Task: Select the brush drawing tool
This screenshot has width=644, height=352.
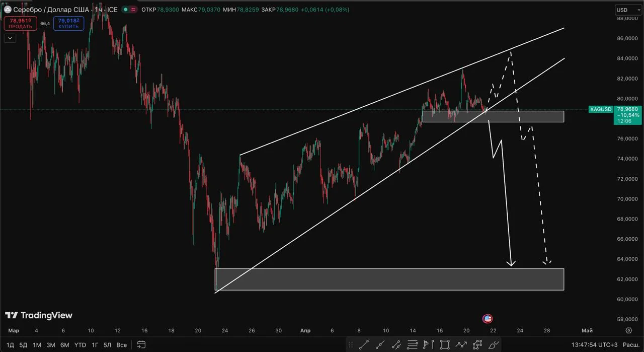Action: pos(493,345)
